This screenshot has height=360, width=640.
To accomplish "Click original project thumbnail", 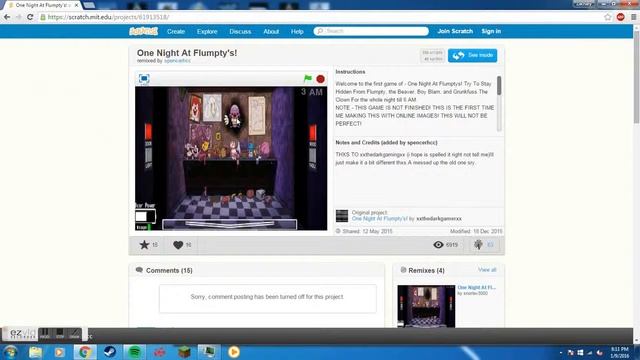I will tap(342, 216).
